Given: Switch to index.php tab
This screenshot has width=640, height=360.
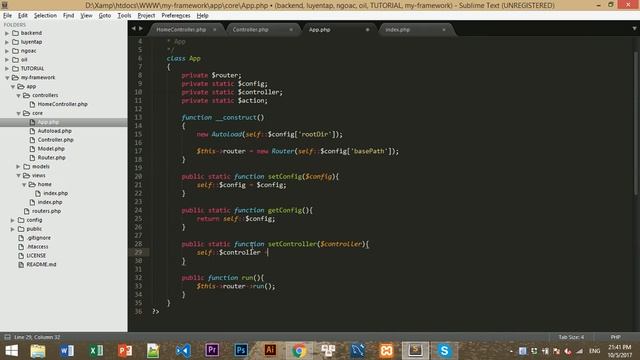Looking at the screenshot, I should coord(398,30).
